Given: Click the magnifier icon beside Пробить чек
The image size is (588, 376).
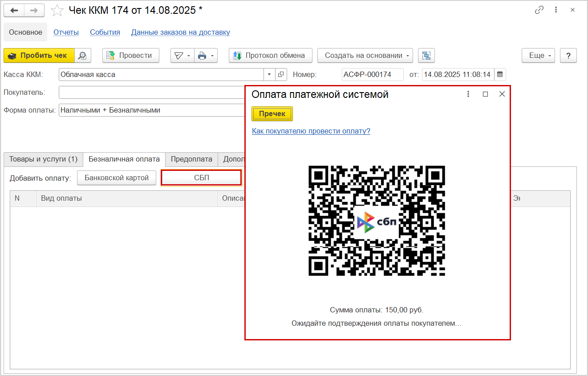Looking at the screenshot, I should 82,56.
